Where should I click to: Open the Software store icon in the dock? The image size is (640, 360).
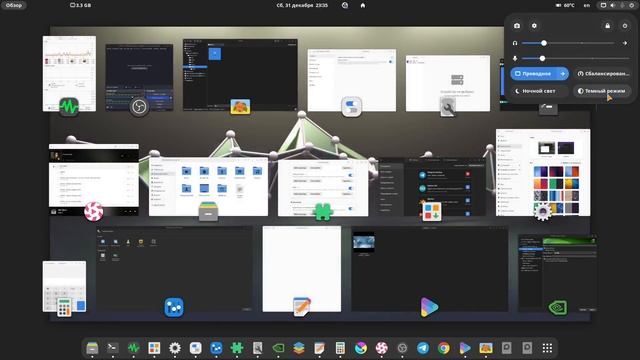coord(154,348)
